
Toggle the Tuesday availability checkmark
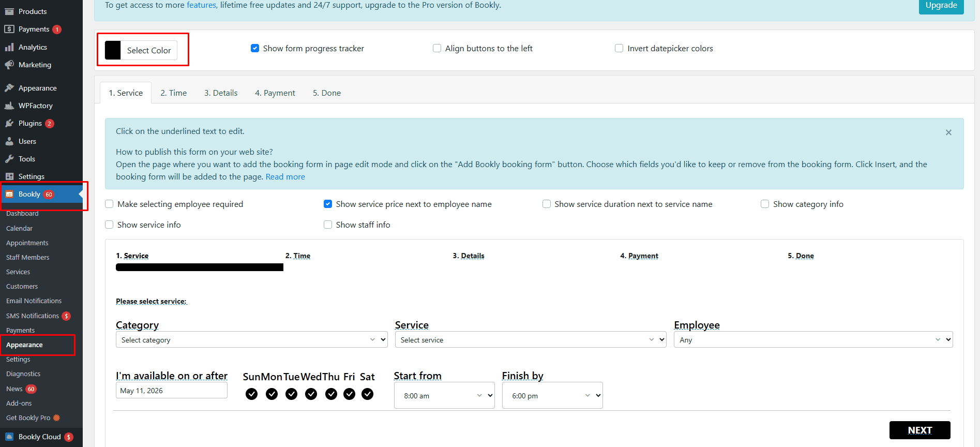292,394
